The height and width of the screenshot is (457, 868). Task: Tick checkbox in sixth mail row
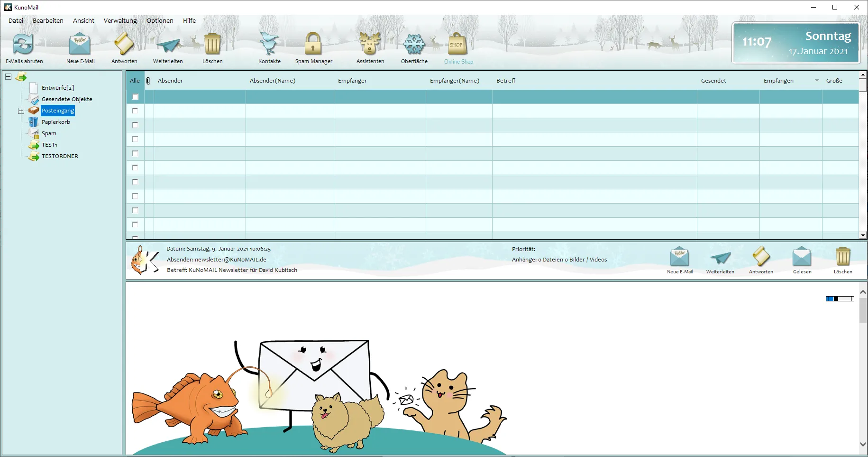135,168
